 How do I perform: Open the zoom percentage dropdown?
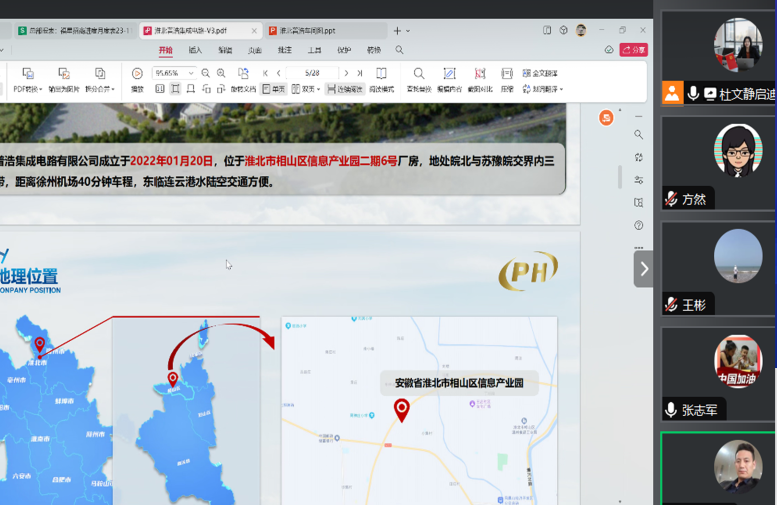tap(191, 73)
